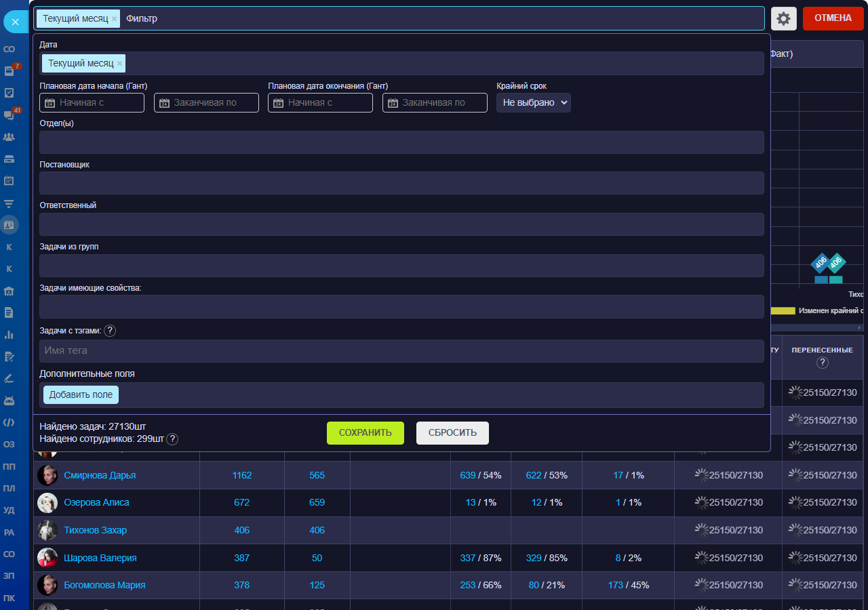The width and height of the screenshot is (868, 610).
Task: Open the gear settings button next to filter
Action: 783,18
